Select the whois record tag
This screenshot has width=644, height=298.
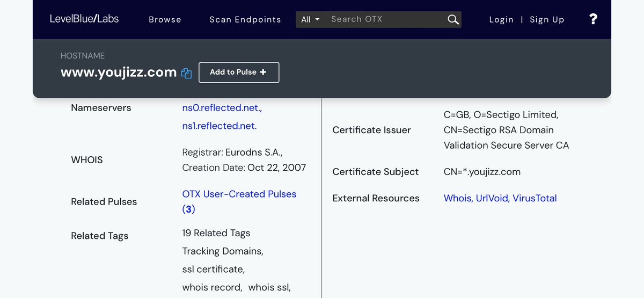tap(211, 287)
